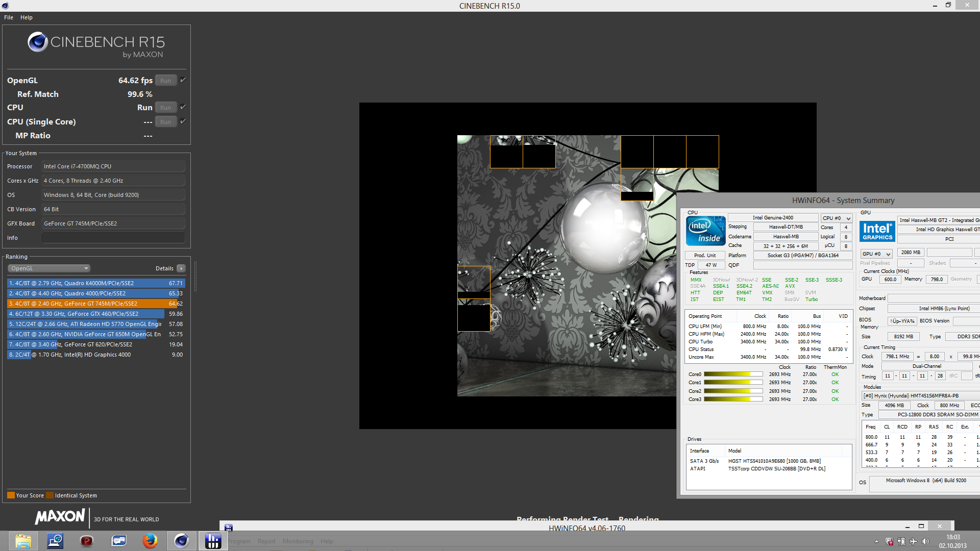Click the Intel HM86 chipset field
Screen dimensions: 980x551
934,309
